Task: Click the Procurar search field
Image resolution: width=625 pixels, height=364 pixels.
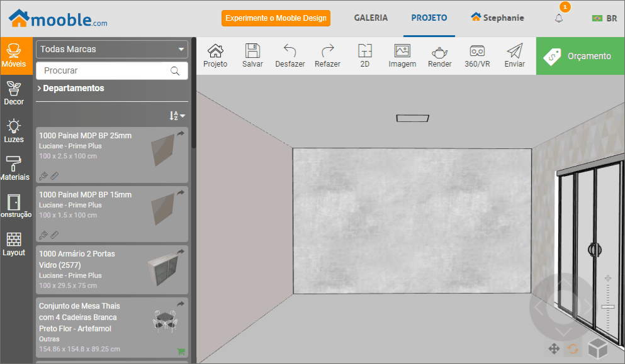Action: [x=112, y=71]
